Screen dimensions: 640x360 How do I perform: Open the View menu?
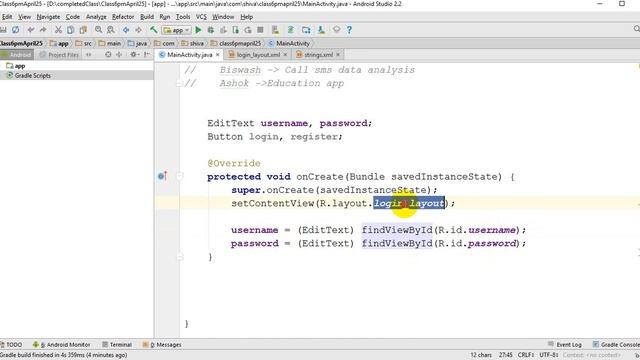24,17
